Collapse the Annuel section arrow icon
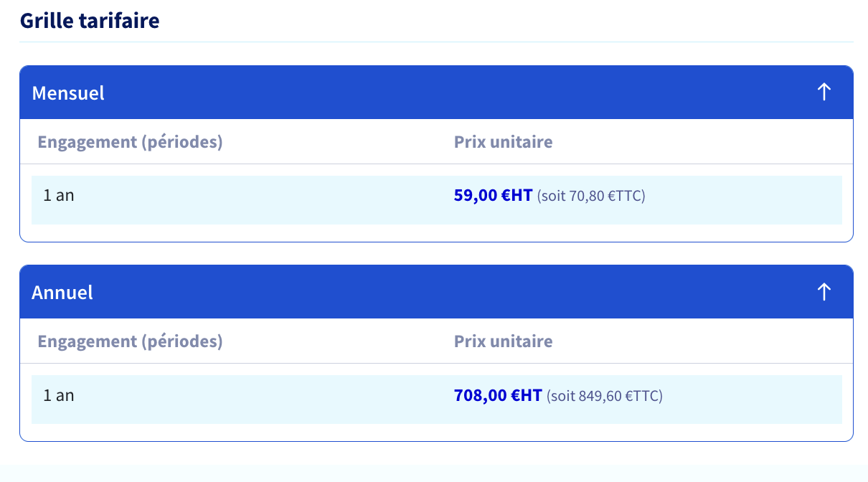Viewport: 868px width, 482px height. tap(824, 291)
